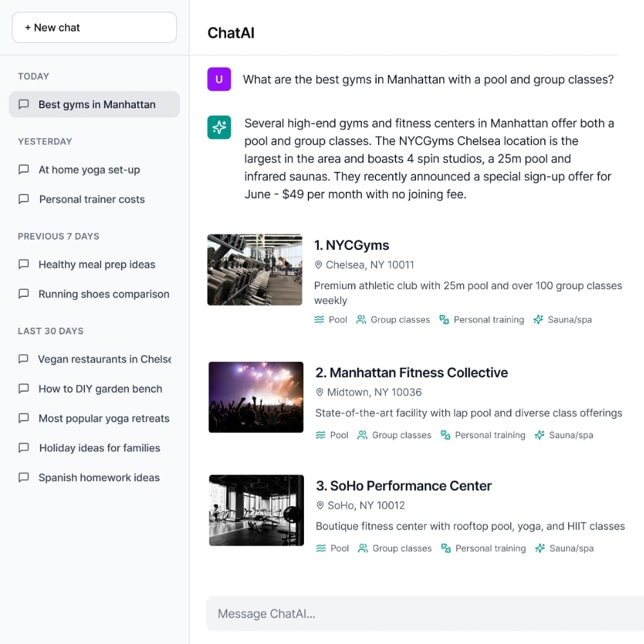Image resolution: width=644 pixels, height=644 pixels.
Task: Click the green ChatAI sparkle avatar
Action: tap(219, 128)
